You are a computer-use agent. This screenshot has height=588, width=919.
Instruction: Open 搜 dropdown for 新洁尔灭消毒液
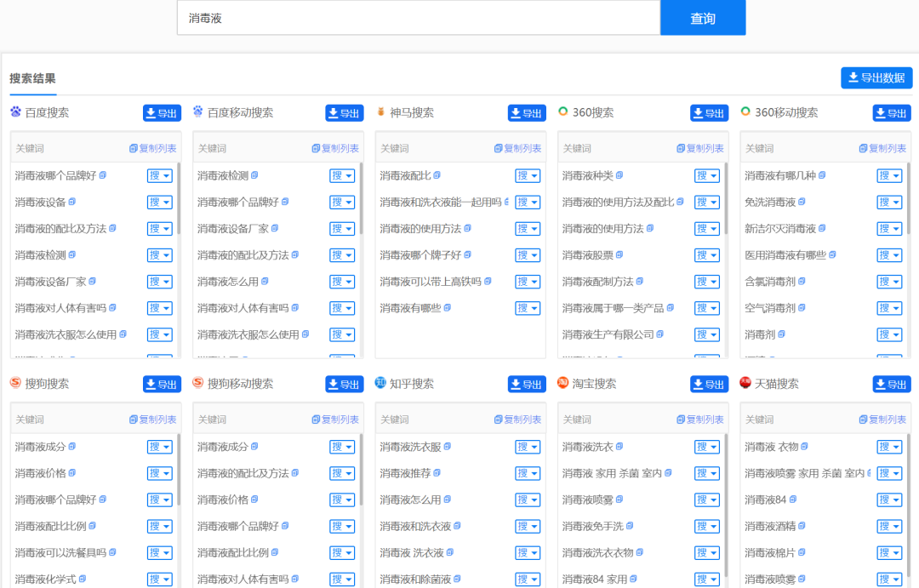tap(889, 228)
